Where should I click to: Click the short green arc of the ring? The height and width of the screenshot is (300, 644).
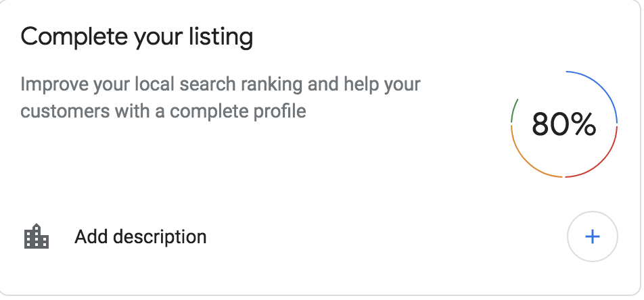[513, 110]
